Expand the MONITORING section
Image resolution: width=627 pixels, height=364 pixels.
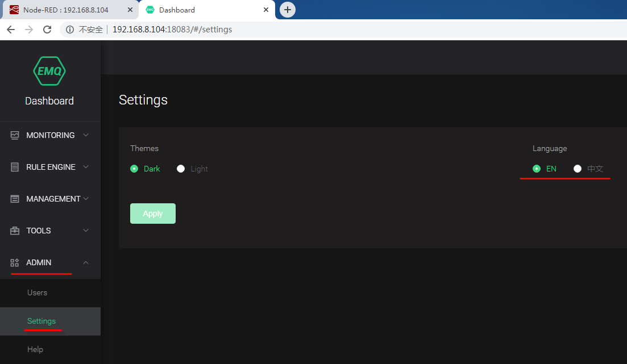pos(85,135)
